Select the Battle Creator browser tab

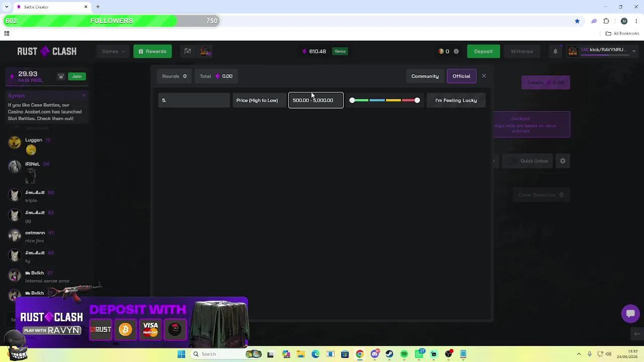pyautogui.click(x=52, y=7)
